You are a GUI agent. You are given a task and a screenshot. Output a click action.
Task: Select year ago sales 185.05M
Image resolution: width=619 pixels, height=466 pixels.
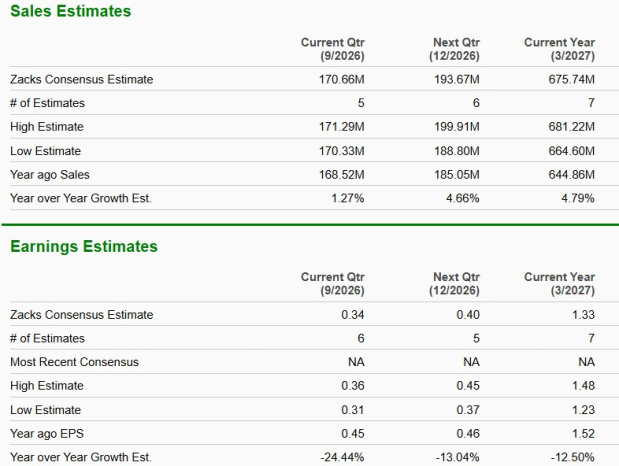click(457, 175)
